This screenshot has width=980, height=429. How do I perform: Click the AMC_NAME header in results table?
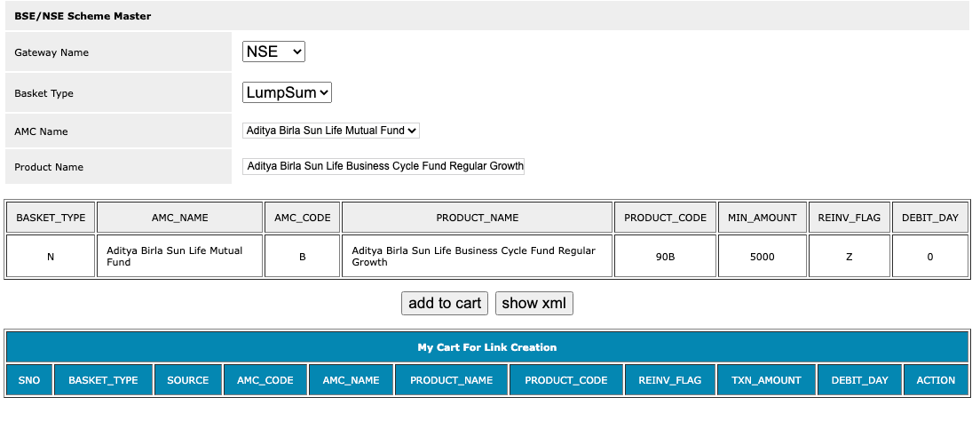180,218
